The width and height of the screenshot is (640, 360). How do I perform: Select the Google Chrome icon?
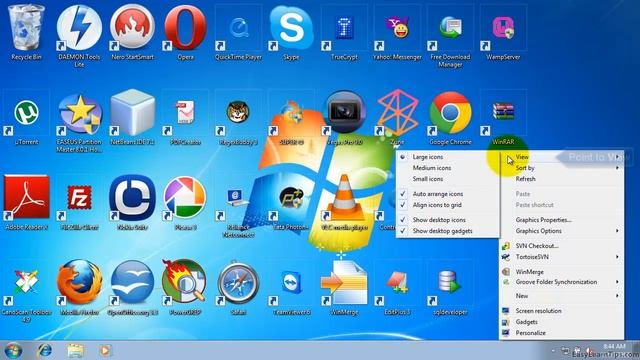[x=450, y=113]
